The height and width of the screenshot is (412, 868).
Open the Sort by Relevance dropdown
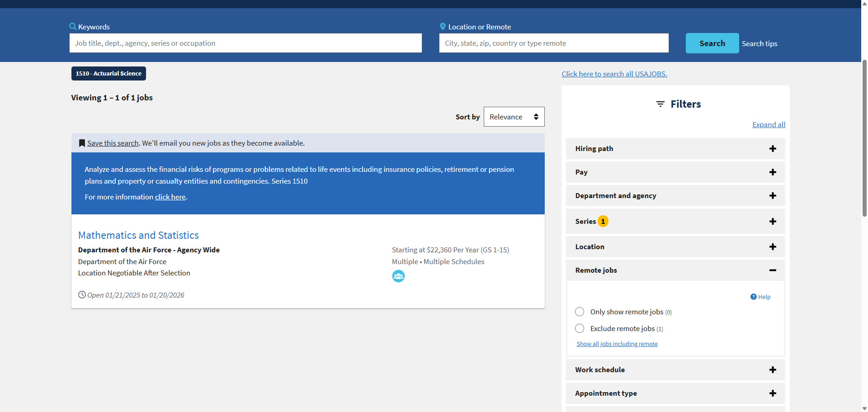pyautogui.click(x=514, y=117)
